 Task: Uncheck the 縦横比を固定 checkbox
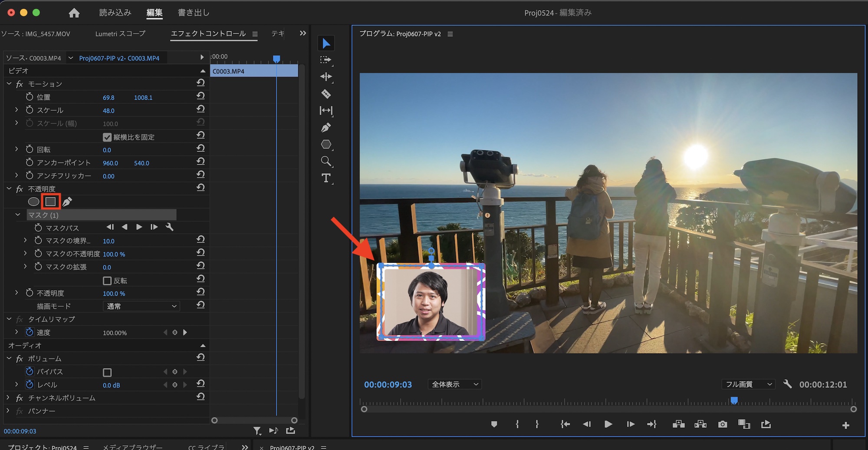(107, 137)
